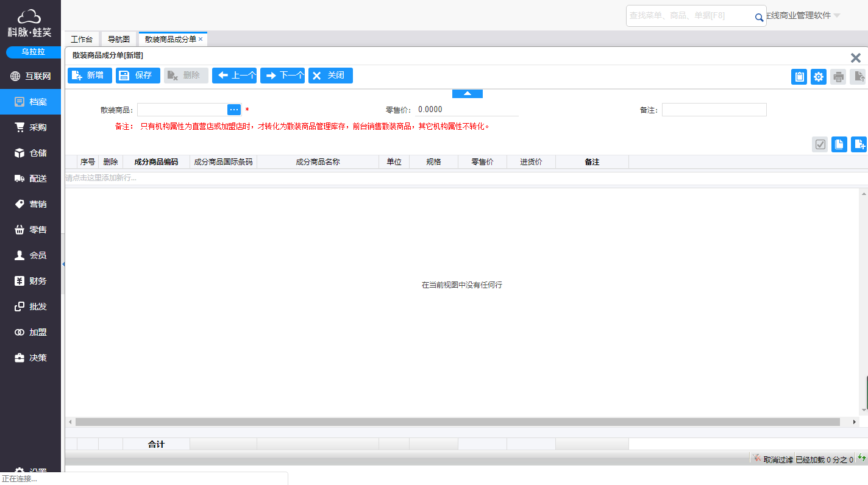
Task: Click the 删除 column header
Action: [x=110, y=162]
